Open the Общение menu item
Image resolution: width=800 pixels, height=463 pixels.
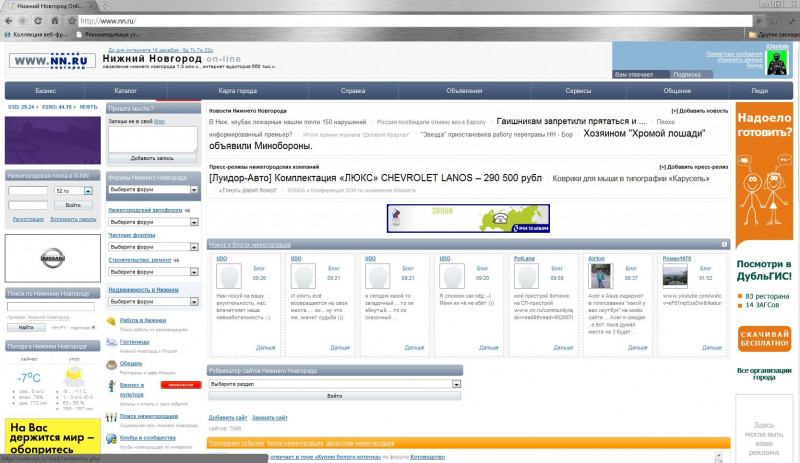[677, 91]
